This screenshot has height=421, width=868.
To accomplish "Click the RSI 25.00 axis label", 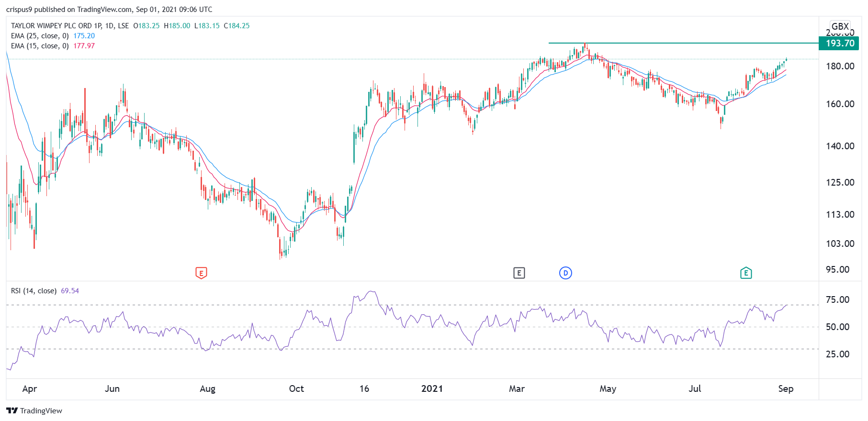I will coord(838,354).
